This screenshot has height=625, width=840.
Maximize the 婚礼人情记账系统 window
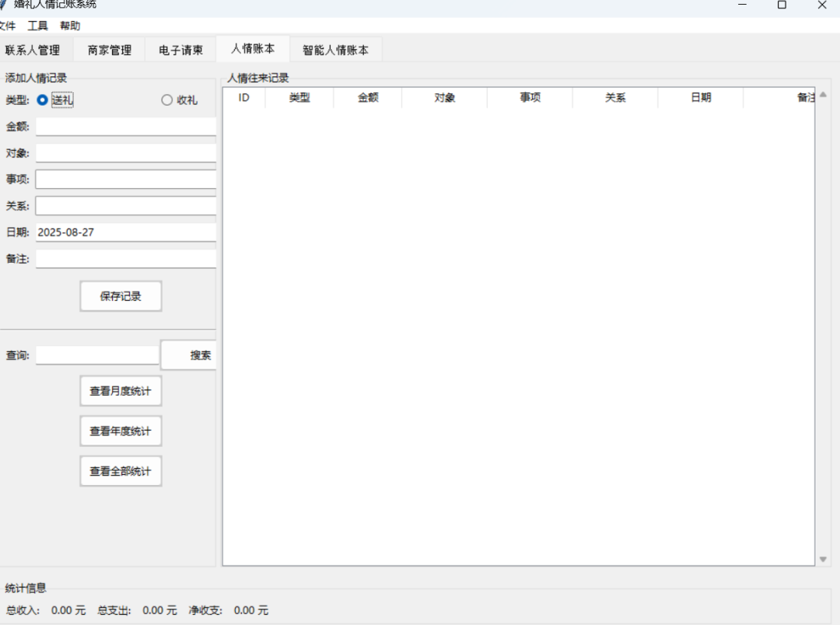click(782, 5)
